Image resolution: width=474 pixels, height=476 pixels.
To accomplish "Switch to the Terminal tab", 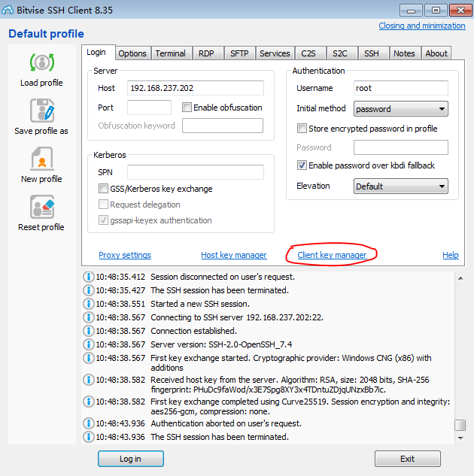I will point(171,53).
